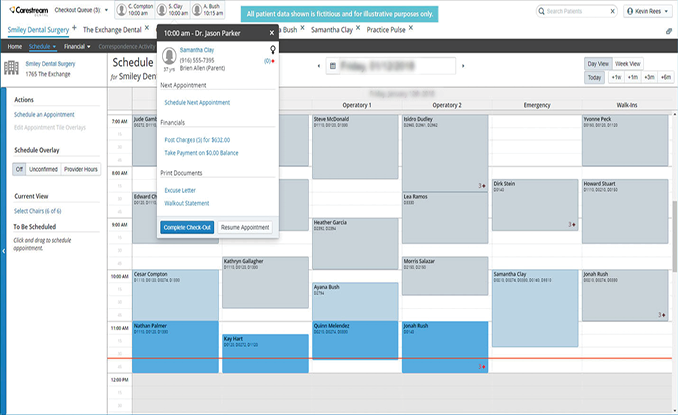
Task: Collapse the left sidebar with arrow handle
Action: (2, 250)
